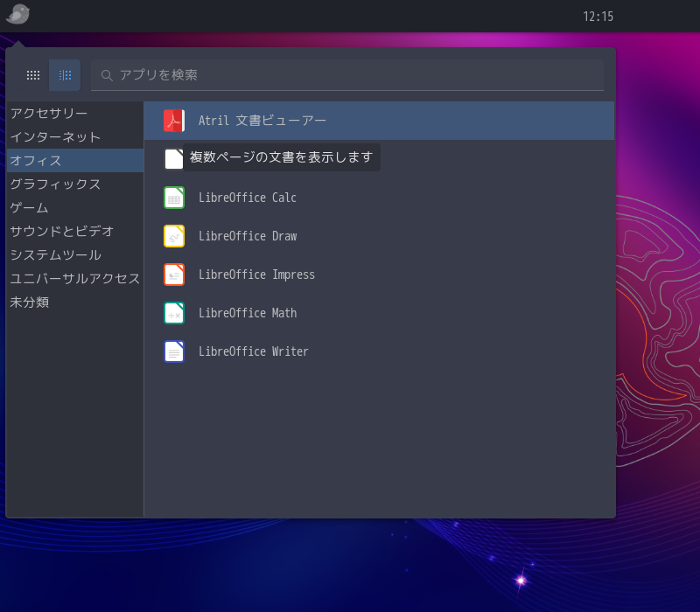Select the ユニバーサルアクセス category

75,278
